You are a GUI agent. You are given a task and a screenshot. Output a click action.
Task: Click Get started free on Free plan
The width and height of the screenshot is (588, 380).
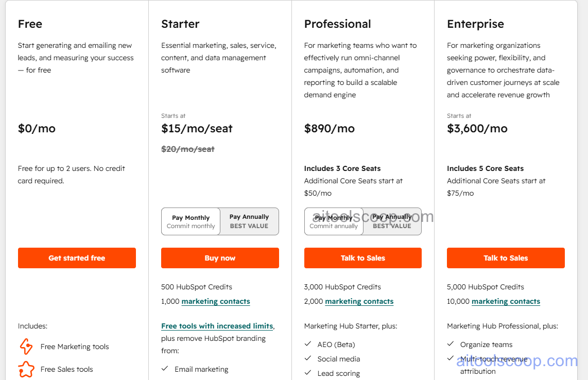click(77, 257)
